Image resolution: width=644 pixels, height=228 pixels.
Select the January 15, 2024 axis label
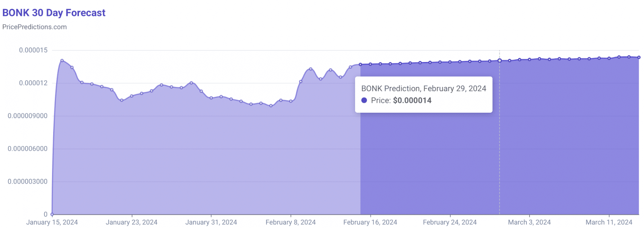[x=52, y=222]
